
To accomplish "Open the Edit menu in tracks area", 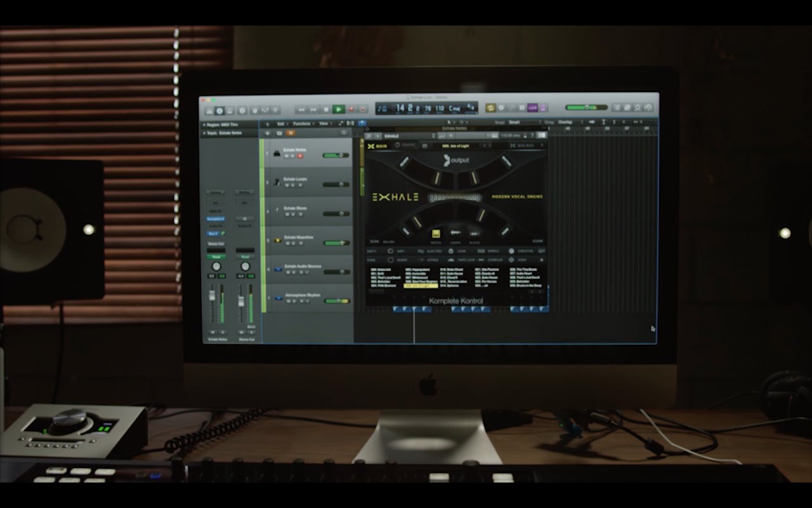I will coord(282,124).
